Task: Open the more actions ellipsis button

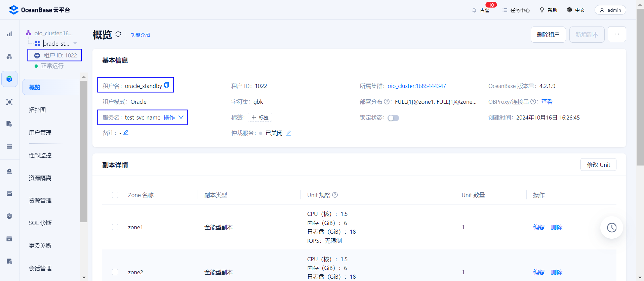Action: [x=617, y=34]
